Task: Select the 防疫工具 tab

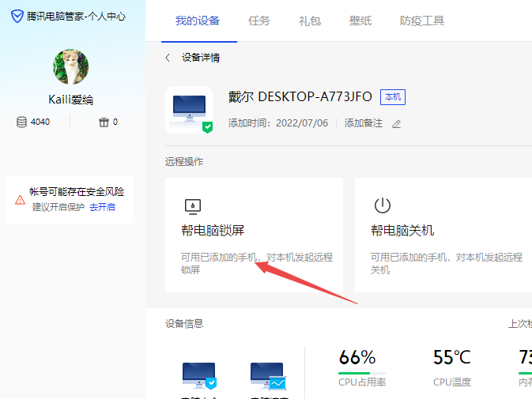Action: [x=422, y=21]
